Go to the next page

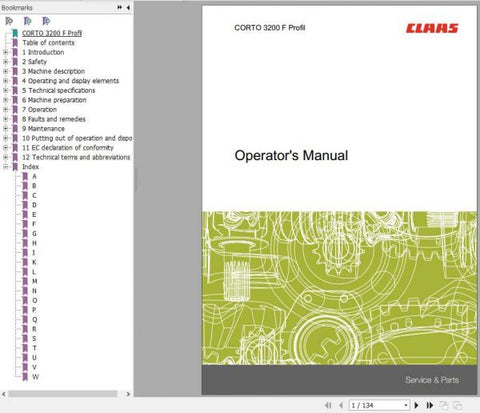[x=416, y=405]
